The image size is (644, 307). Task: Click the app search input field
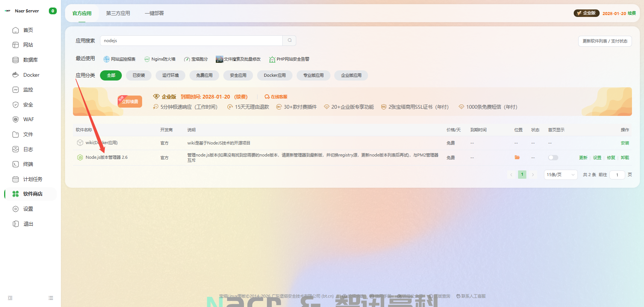click(x=191, y=41)
